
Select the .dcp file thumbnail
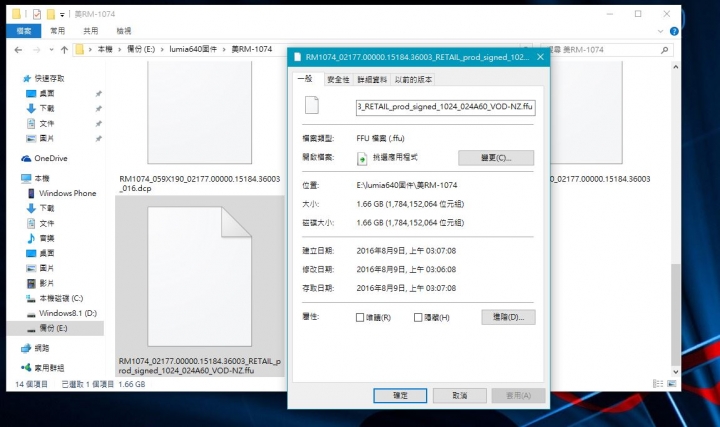point(199,113)
